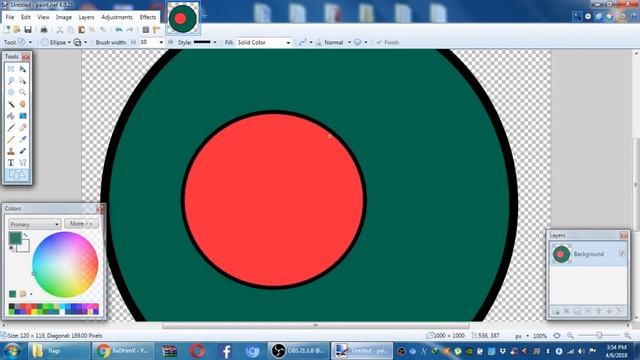Toggle the pixel grid icon

[x=146, y=29]
